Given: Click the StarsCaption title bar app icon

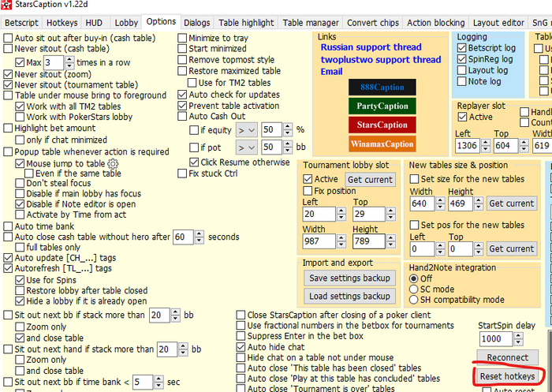Looking at the screenshot, I should point(6,5).
